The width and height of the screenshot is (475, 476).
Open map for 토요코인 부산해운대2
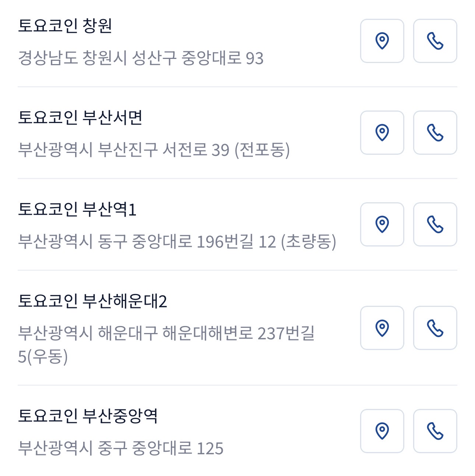[382, 328]
